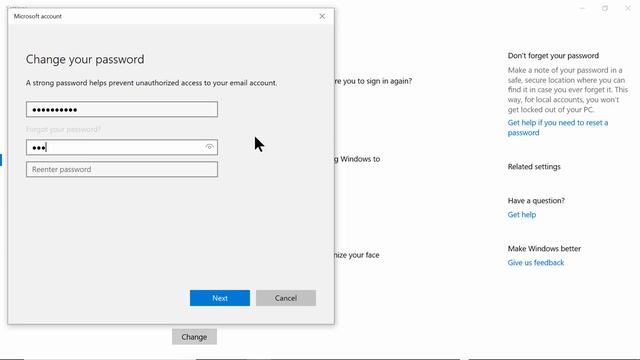Image resolution: width=640 pixels, height=360 pixels.
Task: Click the Don't forget your password heading
Action: [x=553, y=56]
